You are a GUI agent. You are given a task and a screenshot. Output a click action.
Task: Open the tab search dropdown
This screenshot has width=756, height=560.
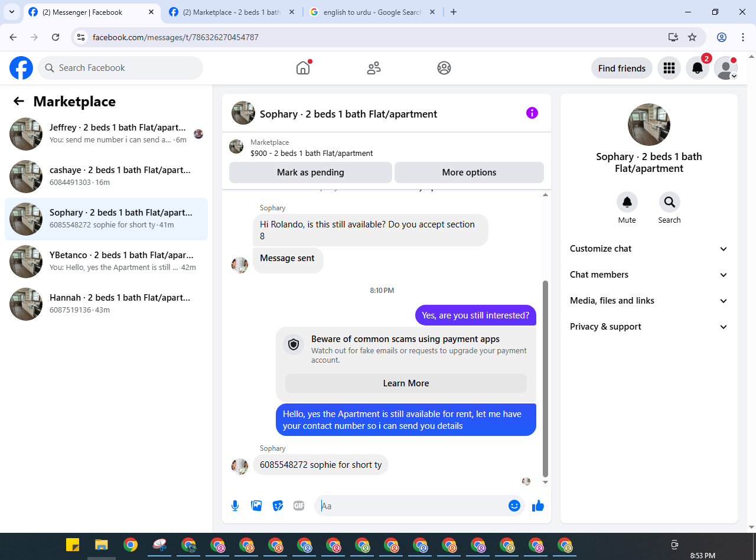[12, 12]
